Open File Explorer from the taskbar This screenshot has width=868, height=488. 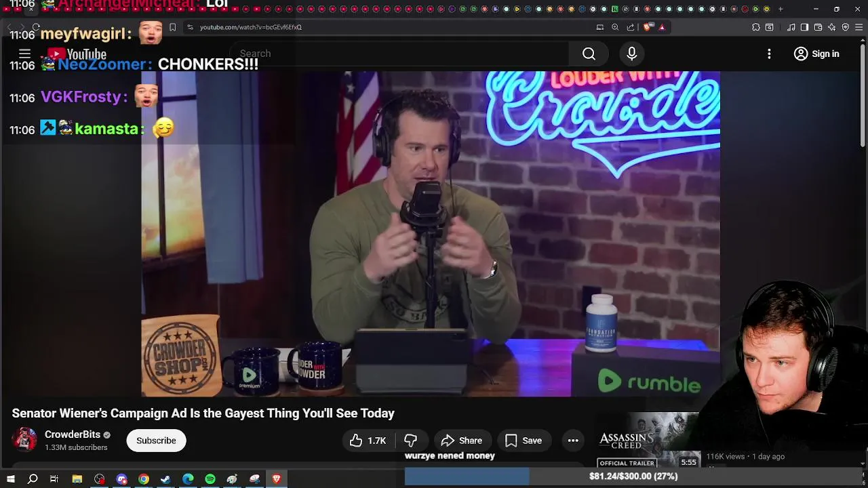click(x=77, y=479)
